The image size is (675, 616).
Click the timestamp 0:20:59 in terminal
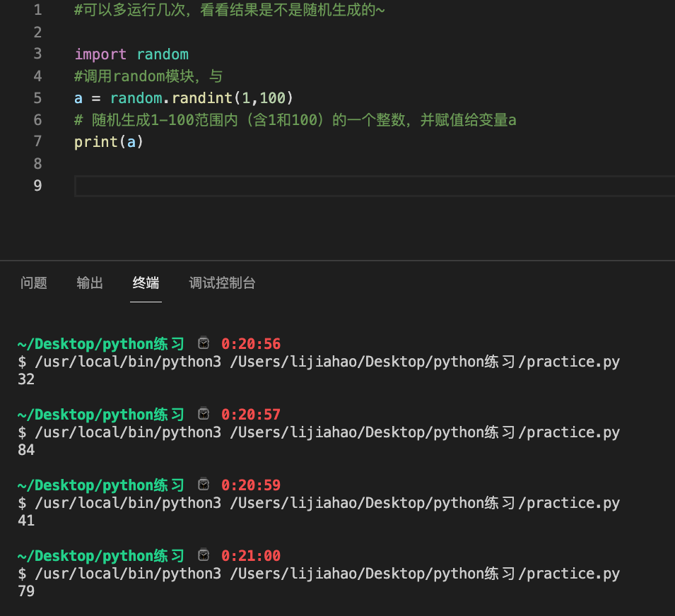click(x=250, y=485)
